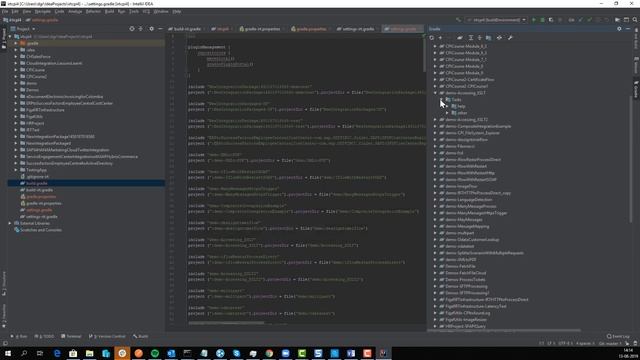Open Gradle settings via the wrench icon
Viewport: 640px width, 360px height.
pos(510,38)
